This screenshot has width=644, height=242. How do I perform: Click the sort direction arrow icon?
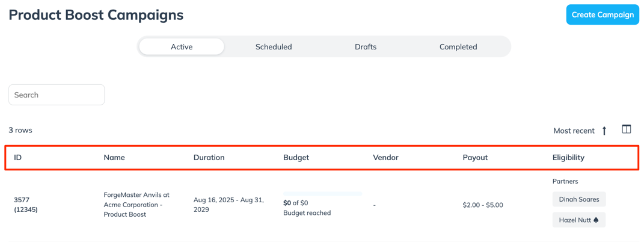[x=604, y=131]
